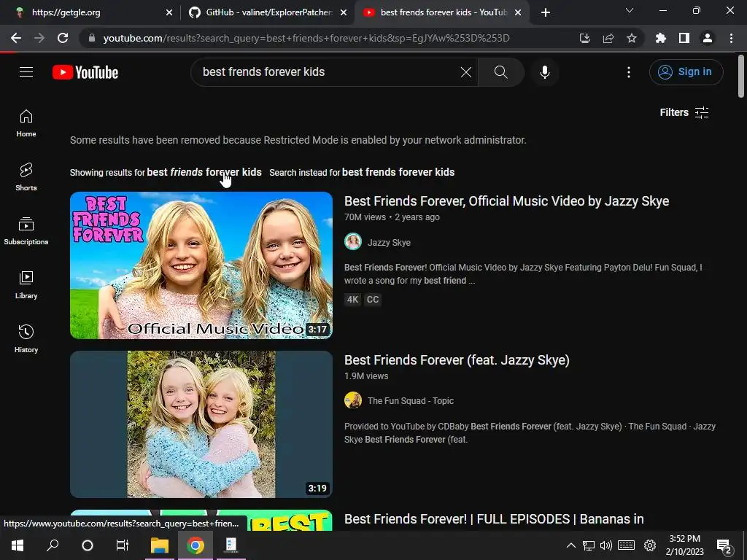Open File Explorer from the taskbar
This screenshot has width=747, height=560.
(x=160, y=545)
